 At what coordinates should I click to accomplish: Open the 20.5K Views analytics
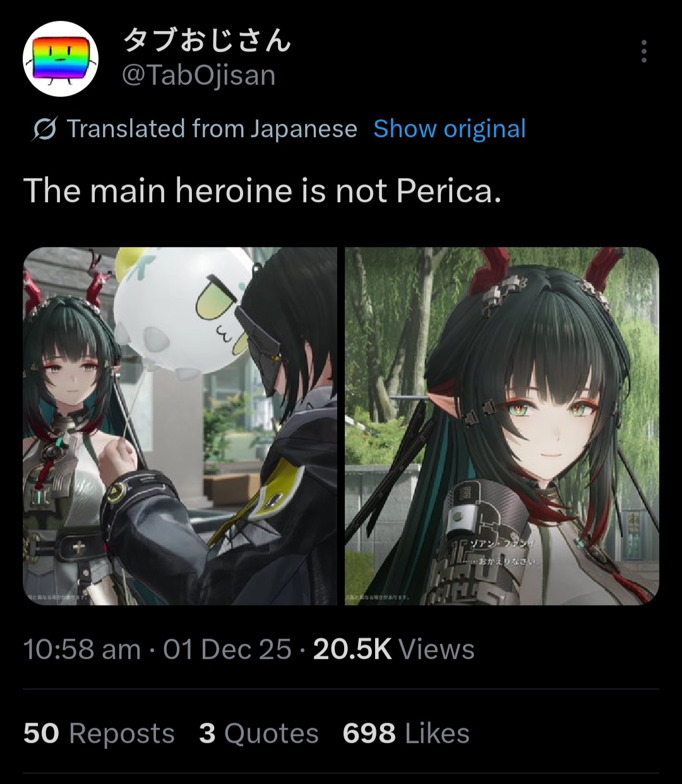(393, 649)
